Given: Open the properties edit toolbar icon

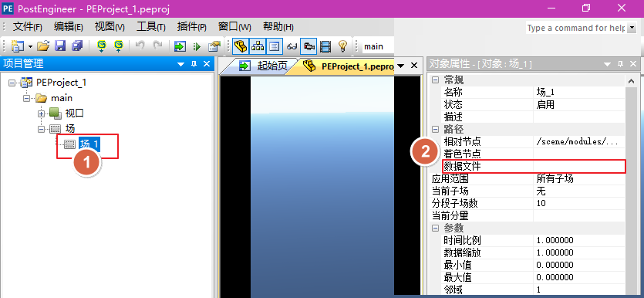Looking at the screenshot, I should click(214, 46).
